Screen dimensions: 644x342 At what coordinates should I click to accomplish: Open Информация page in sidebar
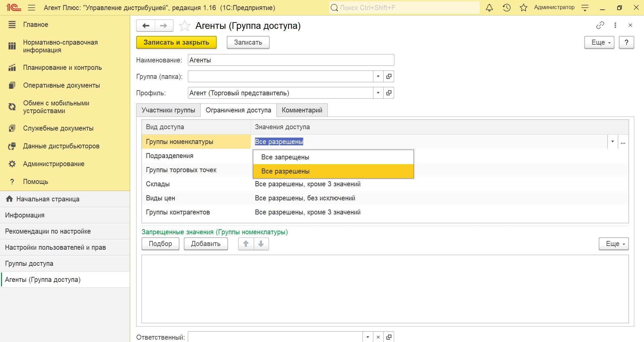coord(65,215)
